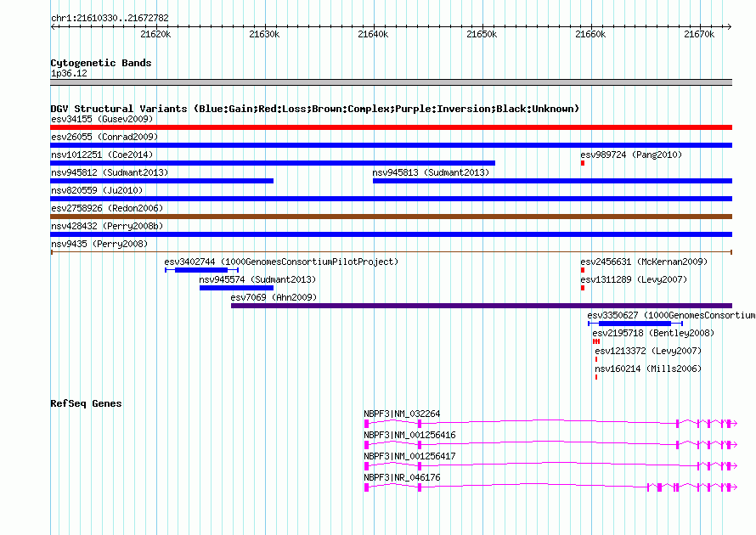Viewport: 756px width, 535px height.
Task: Click the NBPF3|NM_032264 first exon box
Action: pos(366,424)
